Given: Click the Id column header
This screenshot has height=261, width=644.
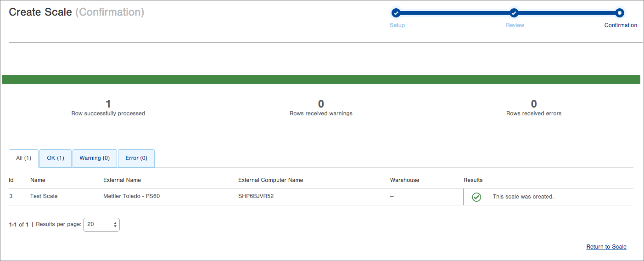Looking at the screenshot, I should [11, 180].
